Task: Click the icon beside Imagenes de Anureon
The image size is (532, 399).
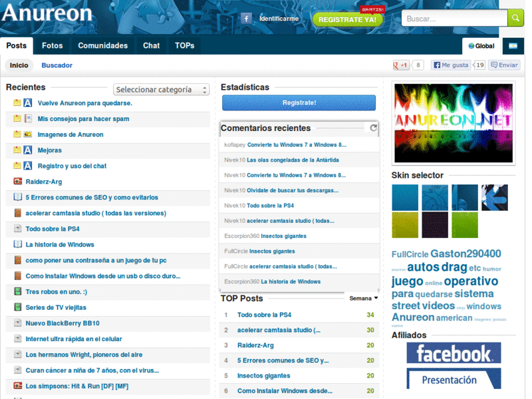Action: [28, 134]
